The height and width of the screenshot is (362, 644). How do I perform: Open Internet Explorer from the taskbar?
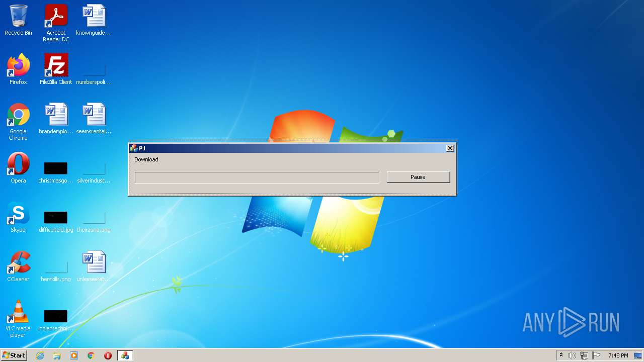coord(40,355)
